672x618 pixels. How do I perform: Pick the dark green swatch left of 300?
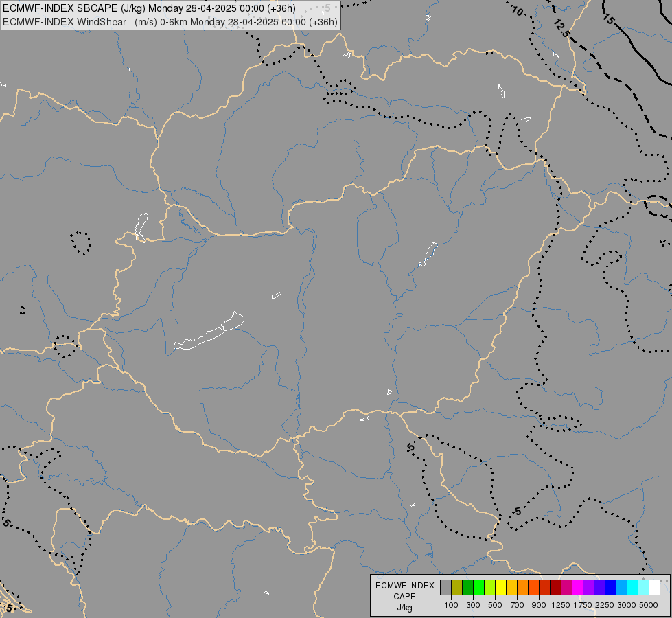(467, 588)
